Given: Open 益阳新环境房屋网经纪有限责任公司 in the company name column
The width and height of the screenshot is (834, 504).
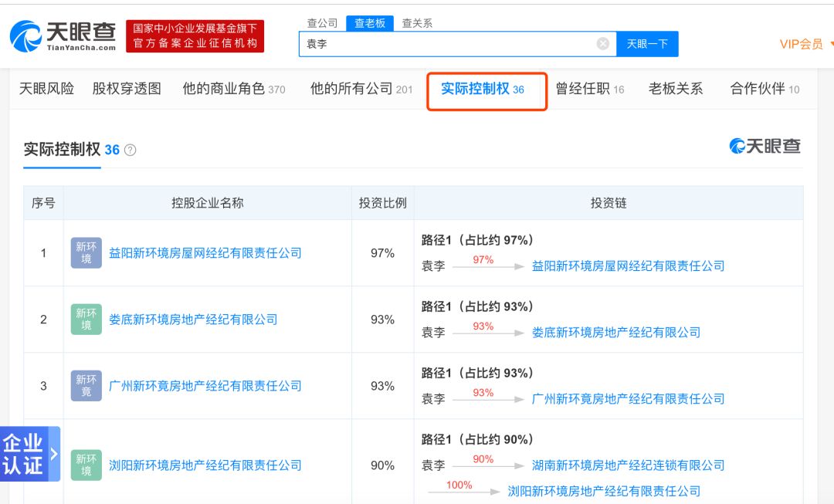Looking at the screenshot, I should [x=205, y=253].
